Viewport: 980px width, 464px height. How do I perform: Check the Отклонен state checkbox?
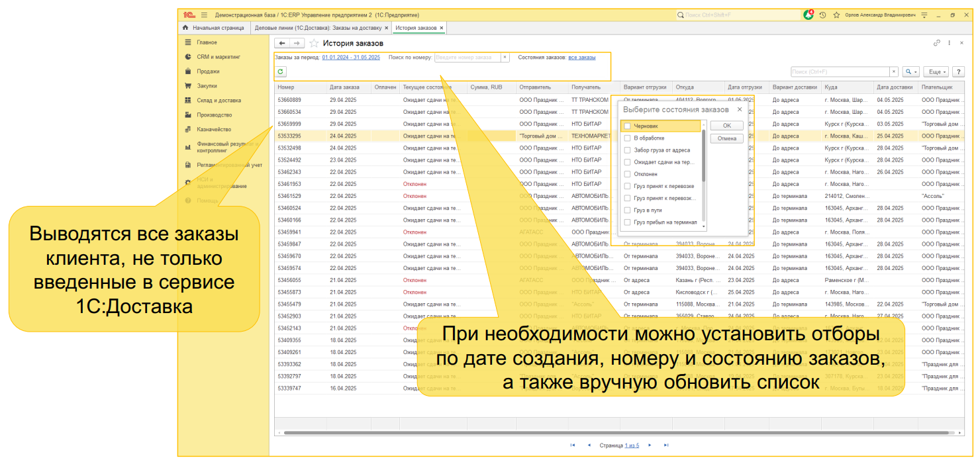coord(627,174)
